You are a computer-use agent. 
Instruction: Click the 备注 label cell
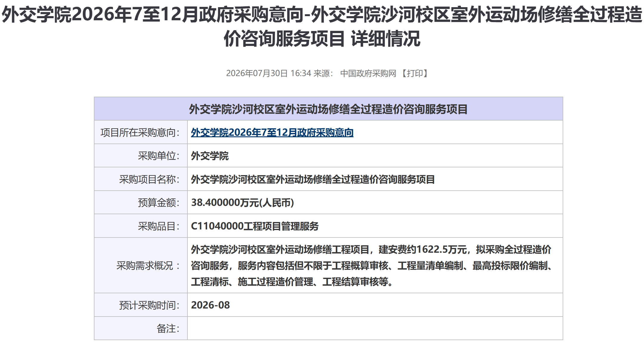[141, 328]
